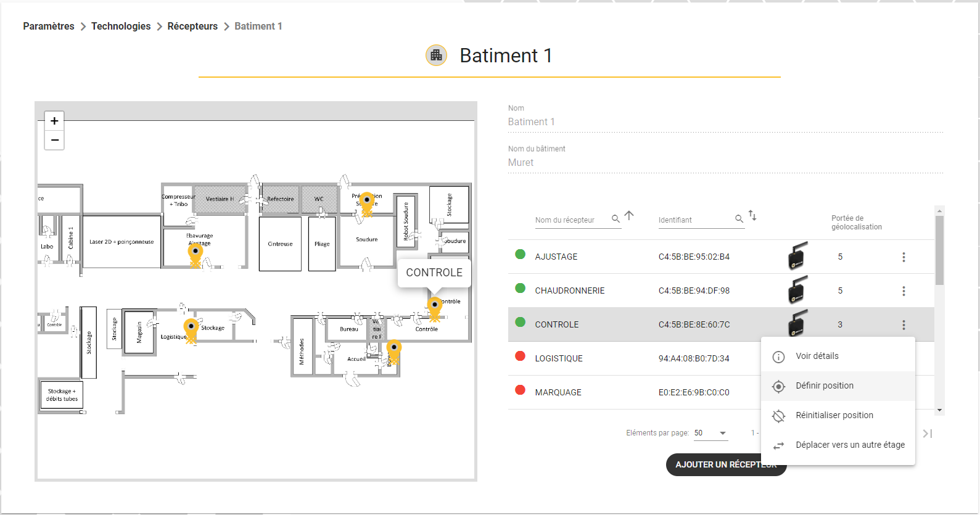Click identifier C4:5B:BE:95:02:B4
The image size is (980, 515).
click(694, 257)
